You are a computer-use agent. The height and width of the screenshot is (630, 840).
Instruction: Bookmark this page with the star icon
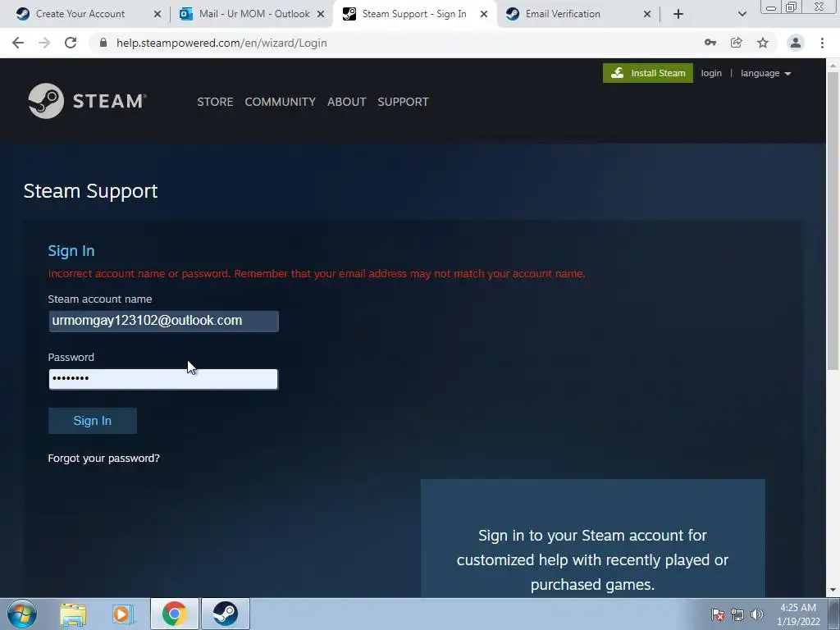point(763,43)
